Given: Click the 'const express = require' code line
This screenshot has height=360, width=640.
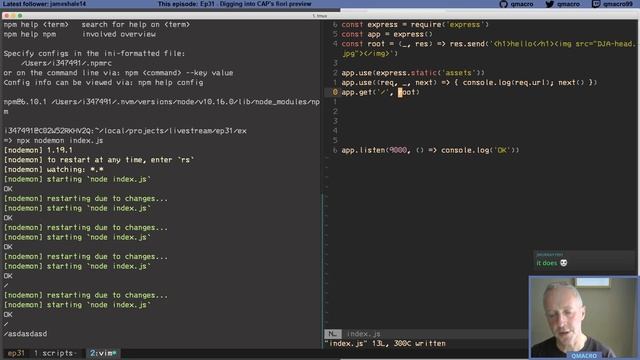Looking at the screenshot, I should [415, 24].
